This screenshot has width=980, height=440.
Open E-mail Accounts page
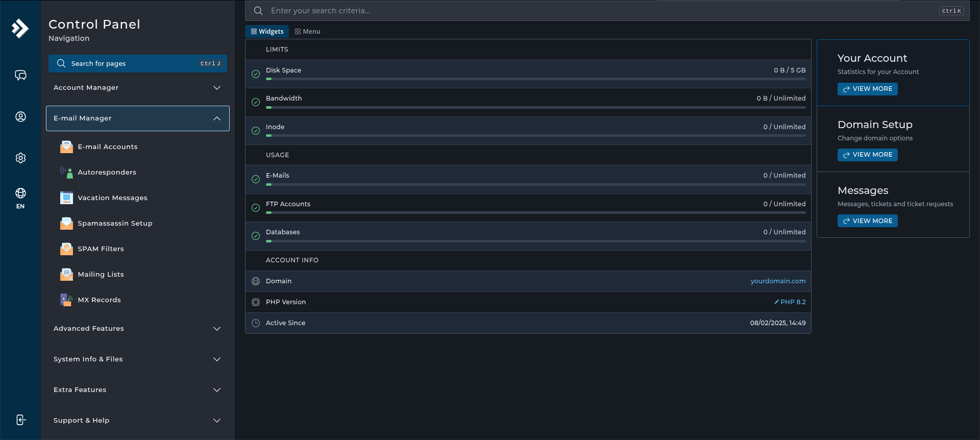[107, 147]
